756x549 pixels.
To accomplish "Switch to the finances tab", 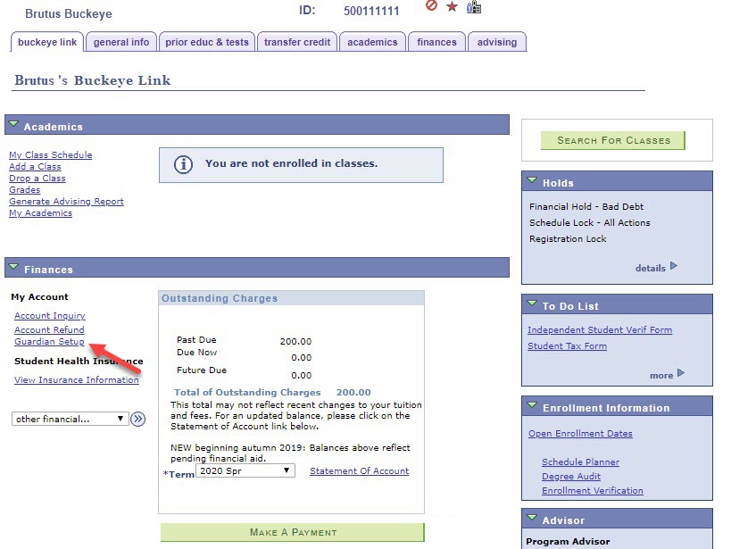I will click(x=436, y=42).
